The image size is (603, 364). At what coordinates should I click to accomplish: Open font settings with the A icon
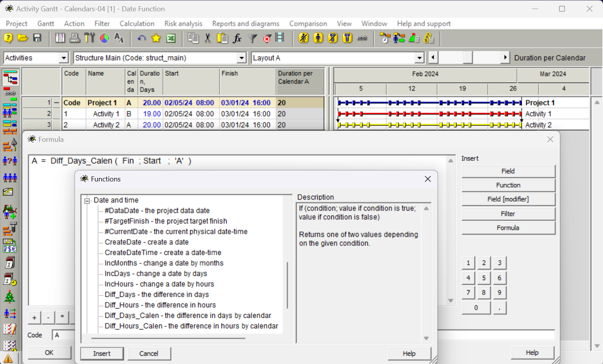(x=119, y=38)
